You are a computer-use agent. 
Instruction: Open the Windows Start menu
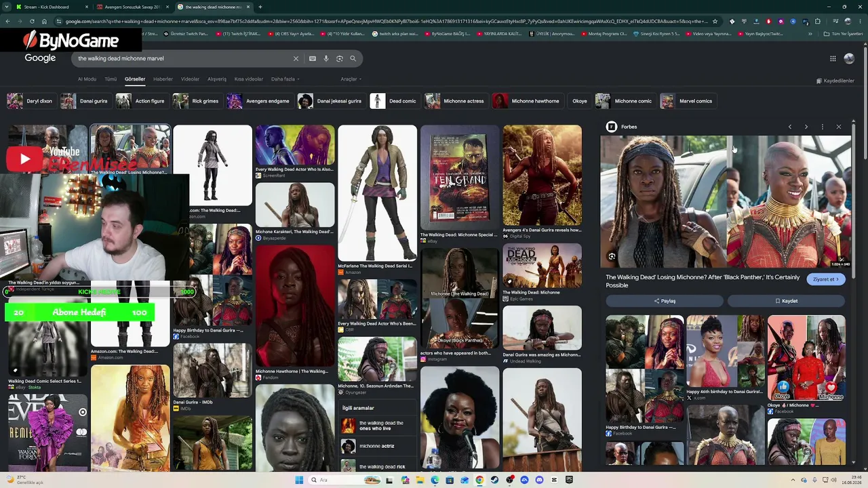(x=299, y=480)
